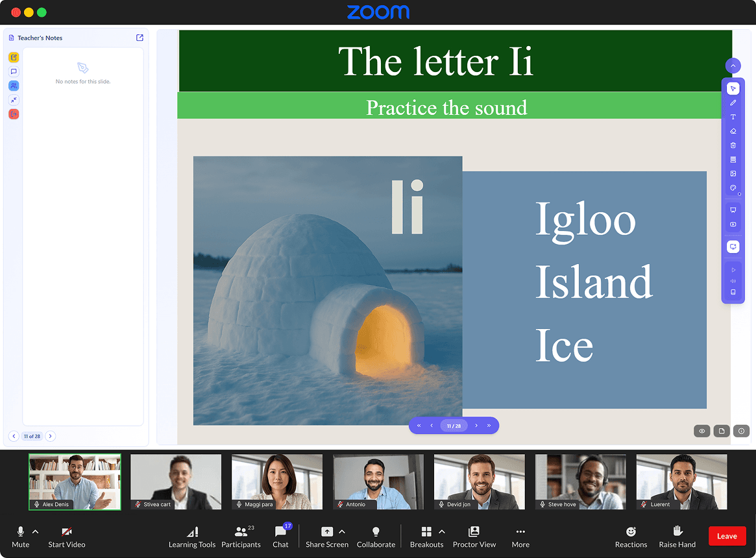Go to next slide in notes panel
The width and height of the screenshot is (756, 558).
click(x=50, y=436)
